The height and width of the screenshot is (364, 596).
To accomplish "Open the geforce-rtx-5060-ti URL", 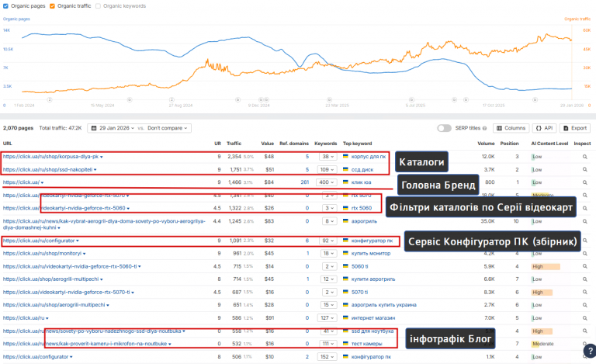I will coord(70,266).
